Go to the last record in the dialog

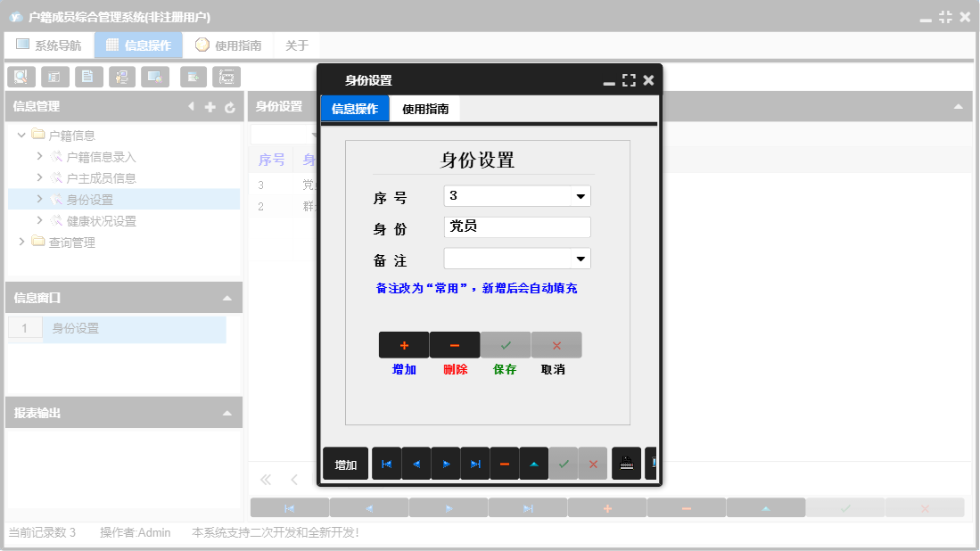pyautogui.click(x=474, y=463)
